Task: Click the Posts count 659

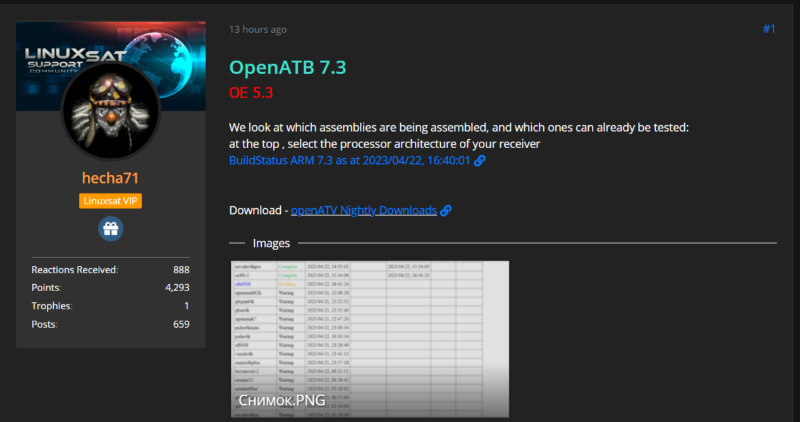Action: [x=181, y=324]
